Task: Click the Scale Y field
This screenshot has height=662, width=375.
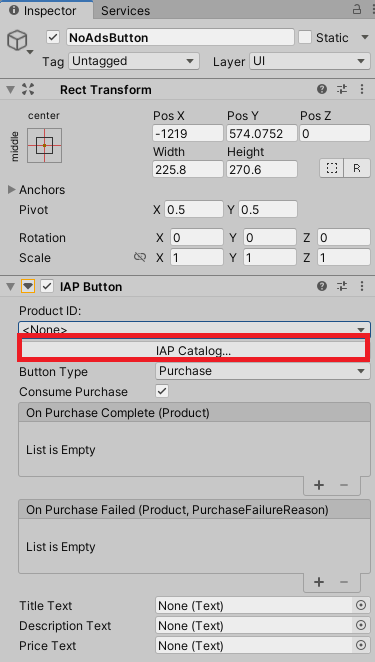Action: coord(269,257)
